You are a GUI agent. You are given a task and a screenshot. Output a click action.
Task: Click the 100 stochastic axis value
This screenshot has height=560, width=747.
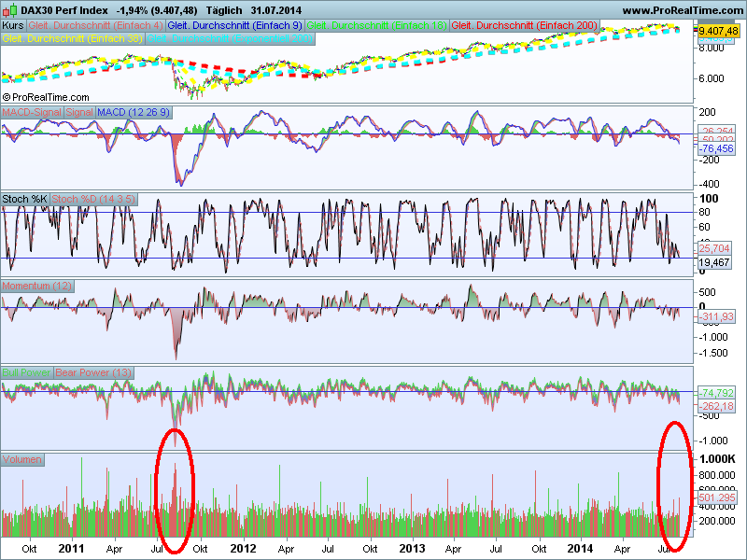pyautogui.click(x=709, y=199)
